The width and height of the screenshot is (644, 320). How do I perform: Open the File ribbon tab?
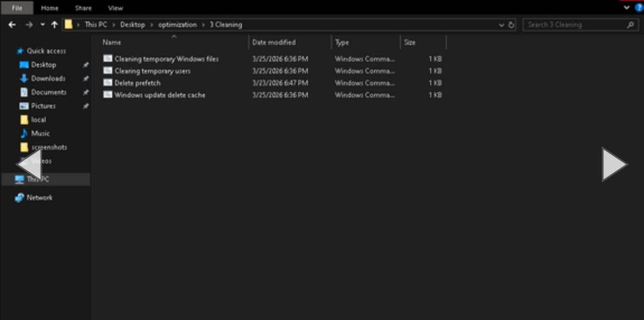click(x=17, y=8)
